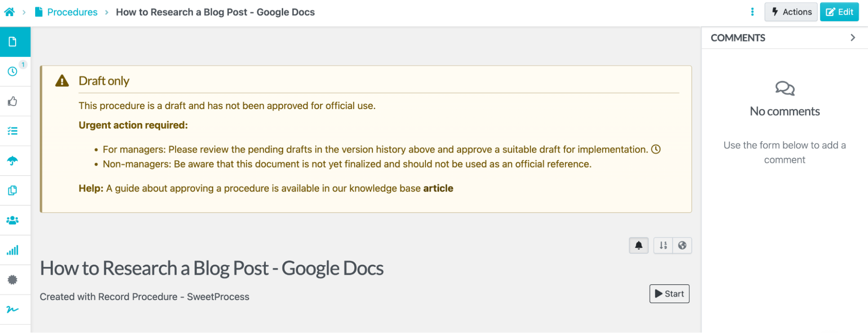Click the version history badge showing 1
The width and height of the screenshot is (868, 333).
click(x=23, y=64)
